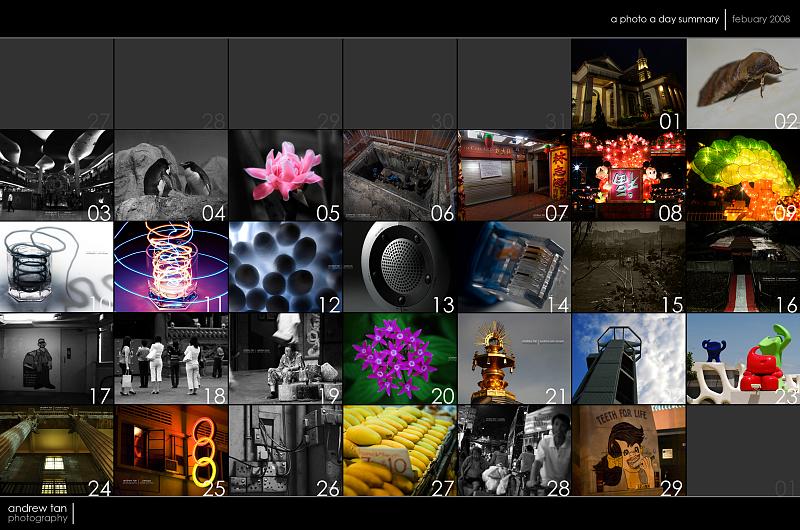View the Mickey Mouse lantern photo day 08

point(628,175)
